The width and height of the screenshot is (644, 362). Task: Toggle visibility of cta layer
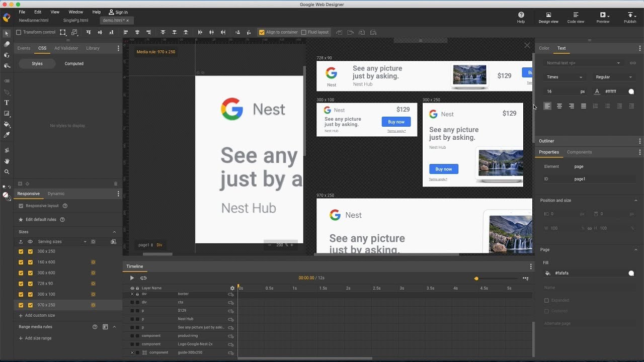132,302
